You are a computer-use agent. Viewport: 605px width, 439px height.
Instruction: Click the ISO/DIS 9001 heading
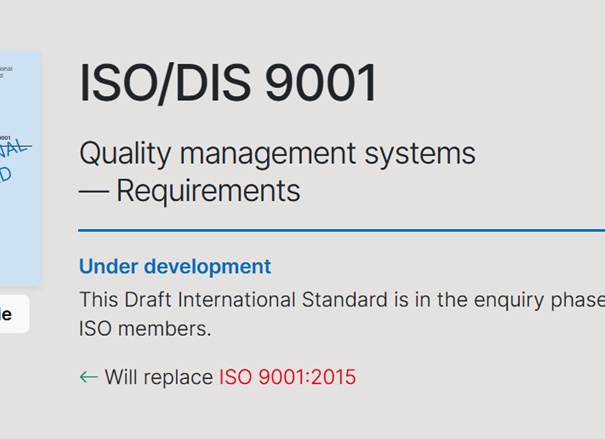coord(228,83)
